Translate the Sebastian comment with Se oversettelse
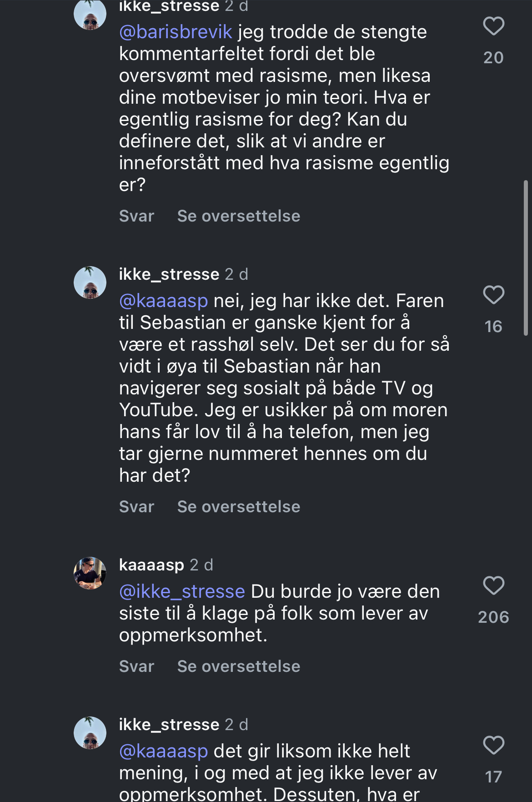The height and width of the screenshot is (802, 532). point(239,507)
